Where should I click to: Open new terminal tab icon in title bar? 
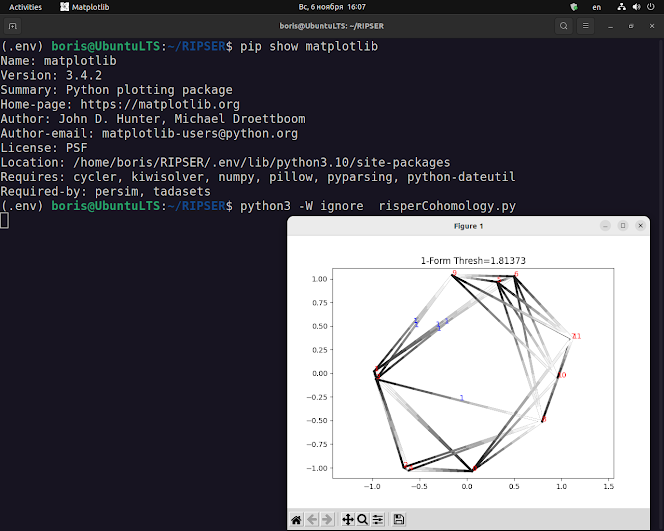click(13, 26)
